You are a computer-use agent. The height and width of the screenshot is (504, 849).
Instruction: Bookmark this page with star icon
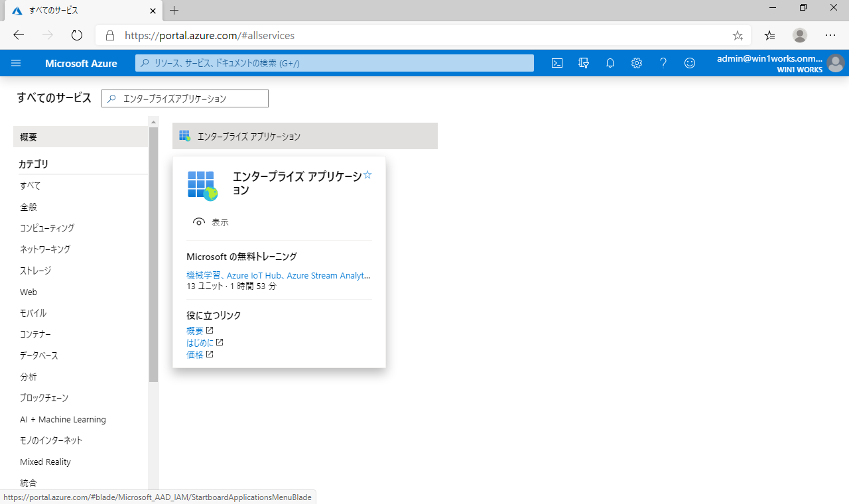click(x=738, y=35)
